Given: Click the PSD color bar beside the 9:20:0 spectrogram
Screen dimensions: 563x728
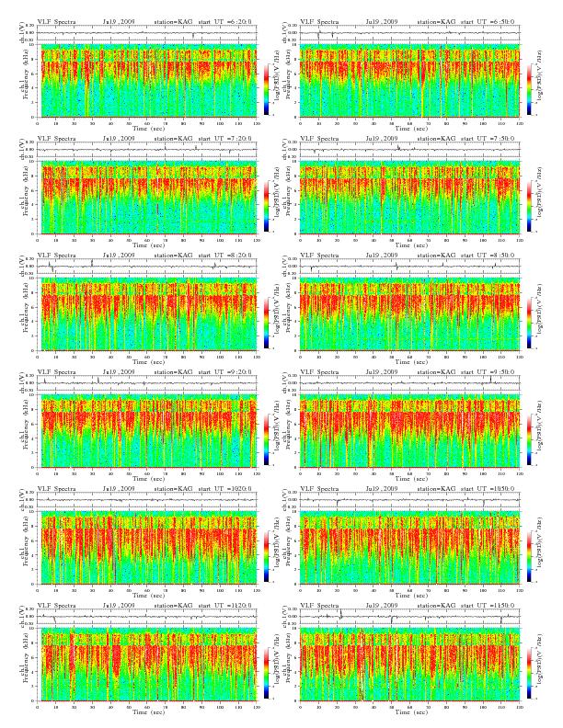Looking at the screenshot, I should (x=266, y=439).
